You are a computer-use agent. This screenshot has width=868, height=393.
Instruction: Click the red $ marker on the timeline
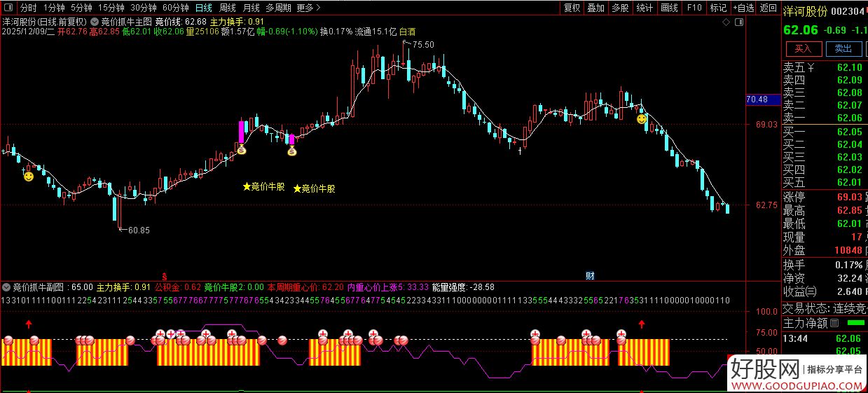(165, 276)
